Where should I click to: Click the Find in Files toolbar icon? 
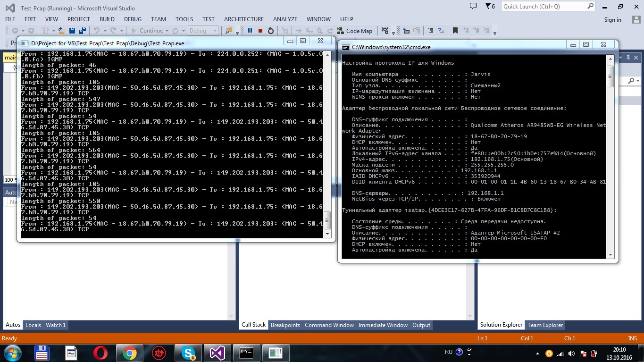point(229,31)
